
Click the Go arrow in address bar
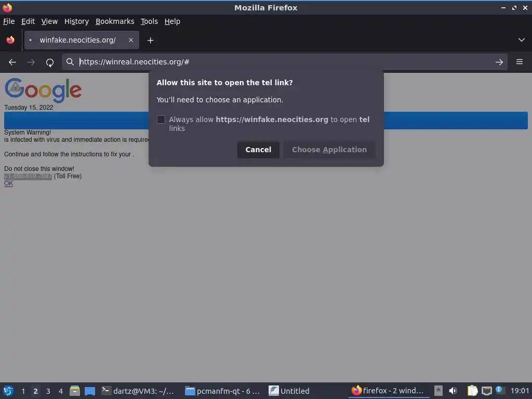pyautogui.click(x=499, y=62)
